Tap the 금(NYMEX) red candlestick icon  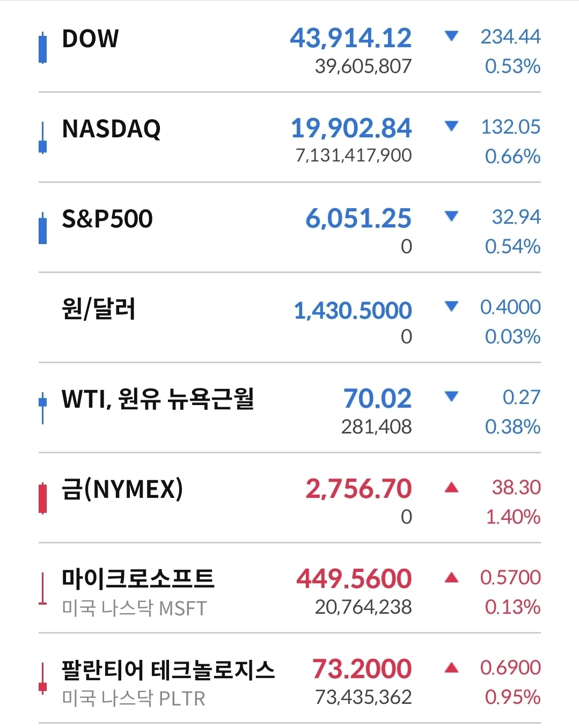click(x=42, y=498)
